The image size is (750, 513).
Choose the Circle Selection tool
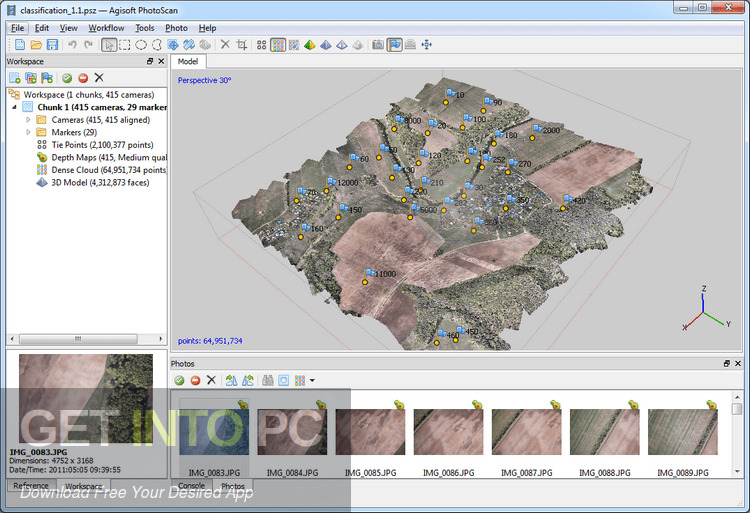[141, 45]
